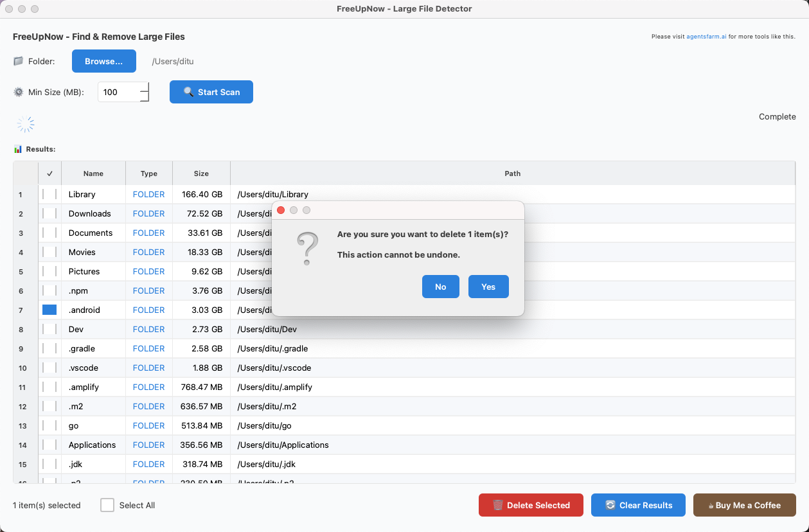Viewport: 809px width, 532px height.
Task: Sort results by Name column header
Action: point(93,173)
